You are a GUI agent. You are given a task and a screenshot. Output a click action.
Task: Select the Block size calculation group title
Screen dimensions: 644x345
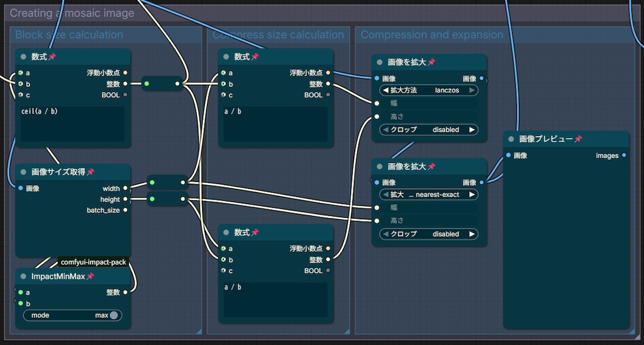(x=69, y=35)
